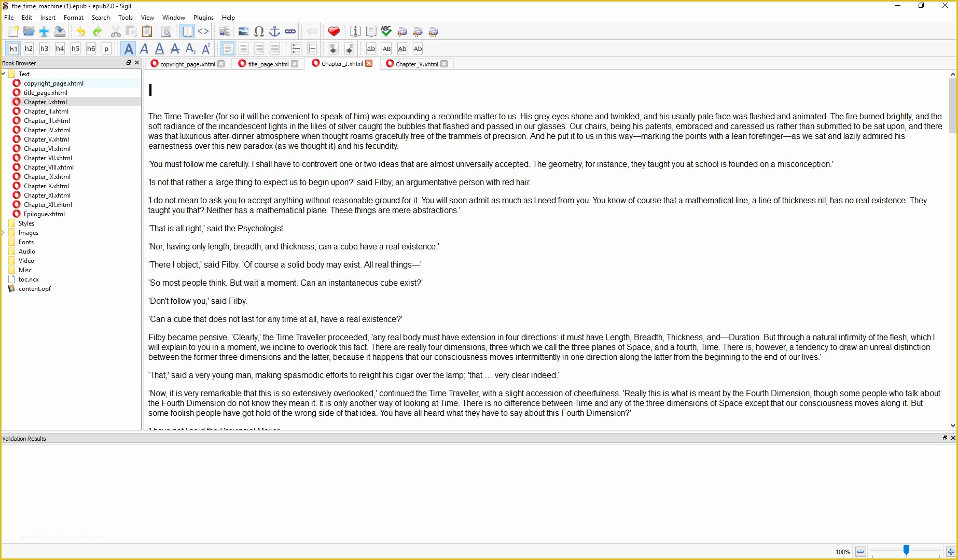Image resolution: width=958 pixels, height=560 pixels.
Task: Select Epilogue.xhtml in Book Browser
Action: point(44,214)
